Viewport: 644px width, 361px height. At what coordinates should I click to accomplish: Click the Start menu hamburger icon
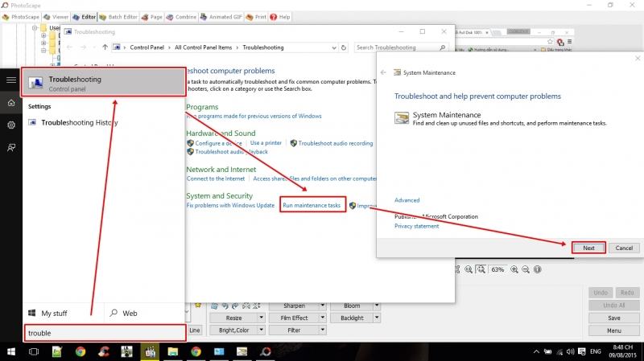coord(11,80)
